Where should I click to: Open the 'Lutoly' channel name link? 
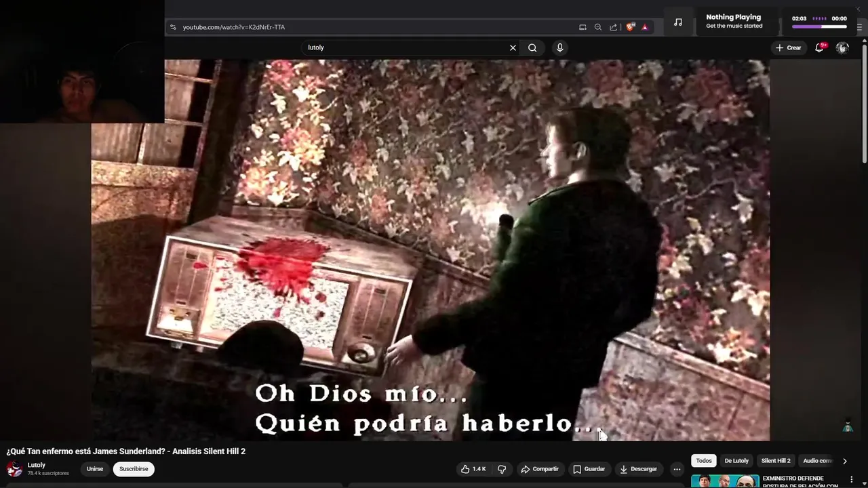37,465
